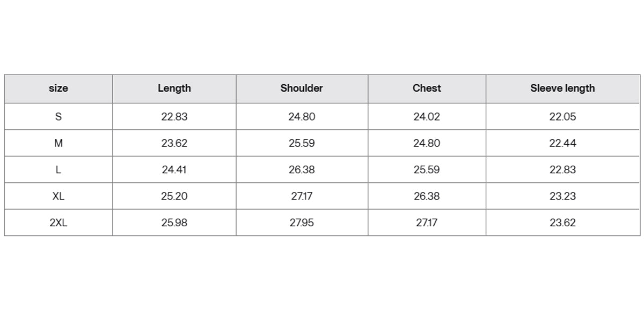Click Length value 22.83 for size S
644x311 pixels.
pos(174,116)
